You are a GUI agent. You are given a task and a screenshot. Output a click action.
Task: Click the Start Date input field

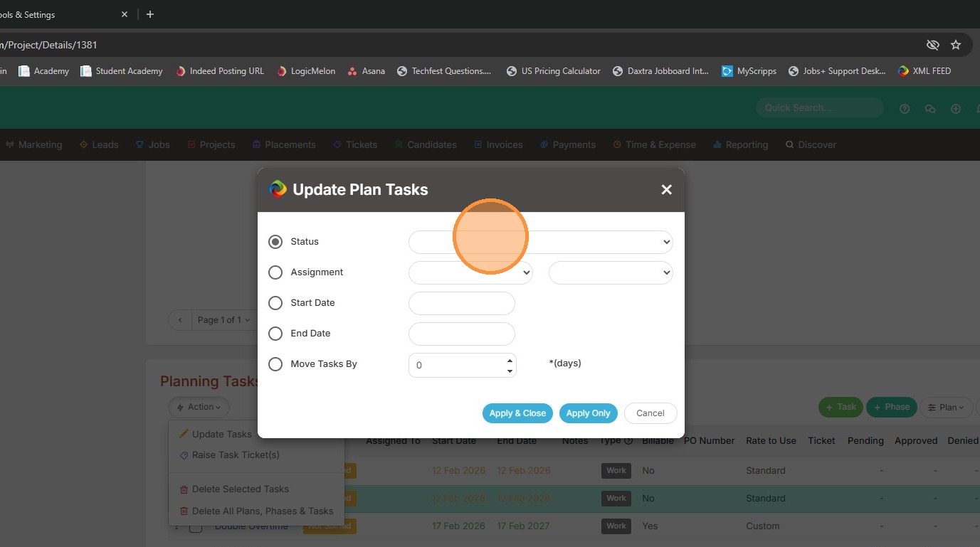pyautogui.click(x=461, y=303)
